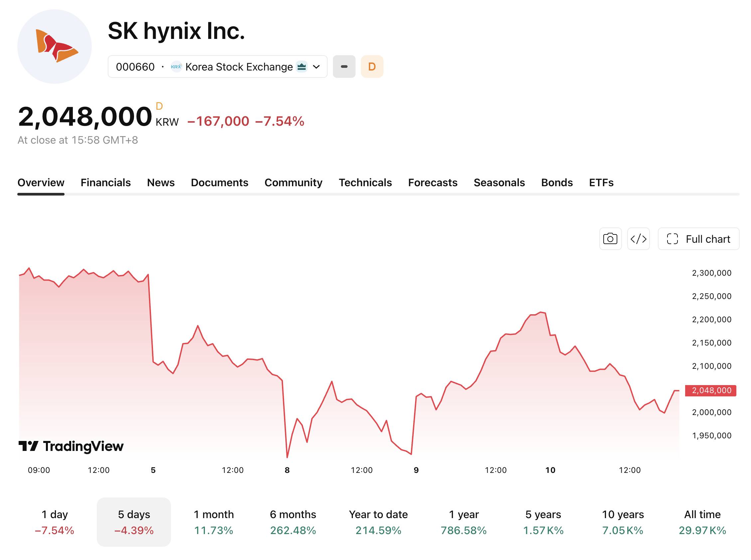This screenshot has width=751, height=560.
Task: Click the SK hynix Inc. title
Action: [x=176, y=31]
